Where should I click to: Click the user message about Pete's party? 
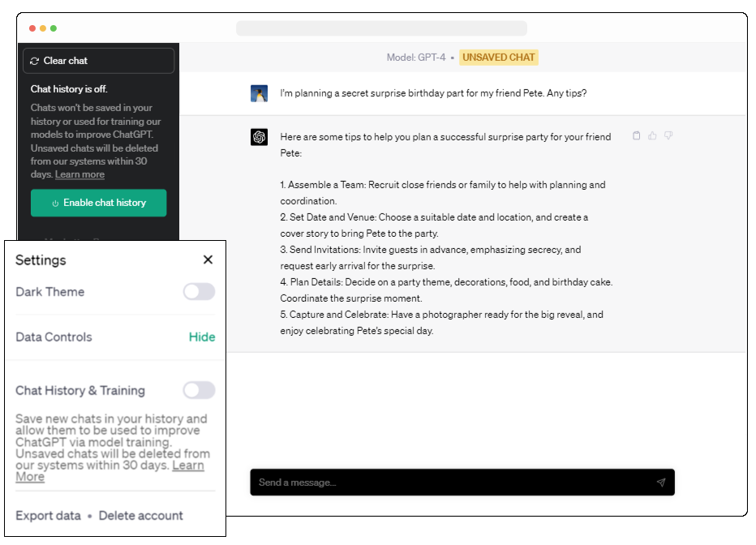pos(433,93)
